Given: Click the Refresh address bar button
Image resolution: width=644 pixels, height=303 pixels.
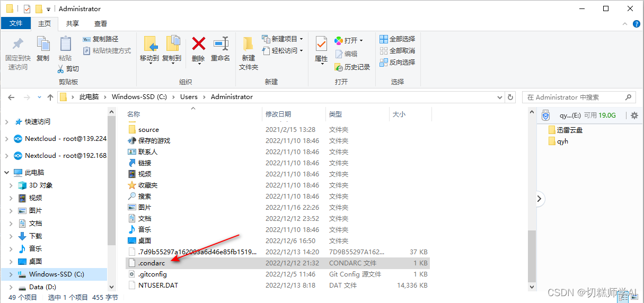Looking at the screenshot, I should 510,97.
